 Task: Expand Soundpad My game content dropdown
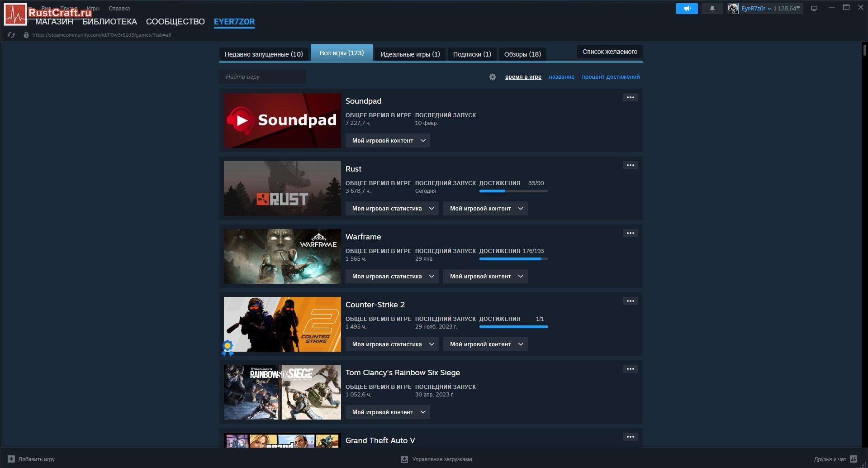click(388, 140)
